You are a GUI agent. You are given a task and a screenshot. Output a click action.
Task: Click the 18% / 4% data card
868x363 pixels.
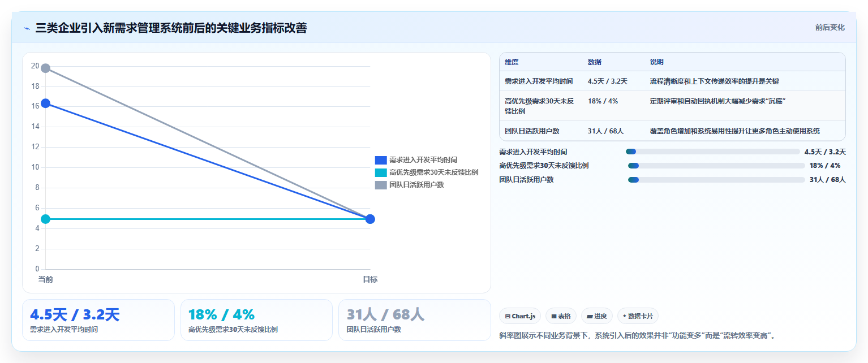tap(256, 320)
